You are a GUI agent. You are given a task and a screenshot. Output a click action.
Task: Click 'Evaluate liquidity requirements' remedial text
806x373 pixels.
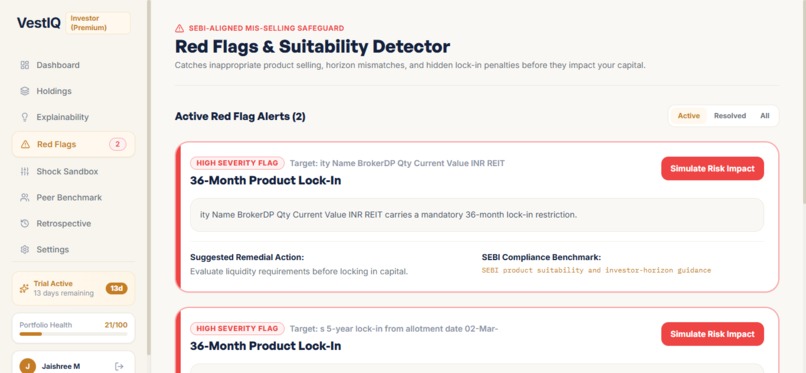pyautogui.click(x=299, y=271)
